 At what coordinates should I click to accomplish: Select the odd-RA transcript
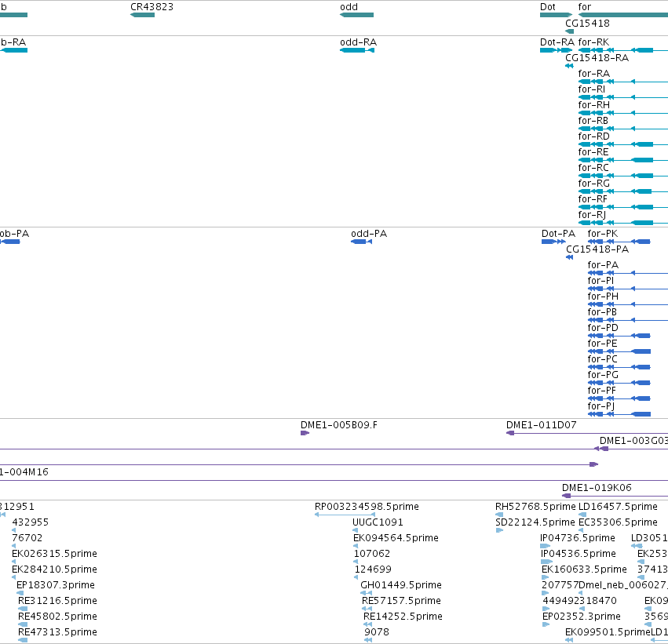[357, 50]
